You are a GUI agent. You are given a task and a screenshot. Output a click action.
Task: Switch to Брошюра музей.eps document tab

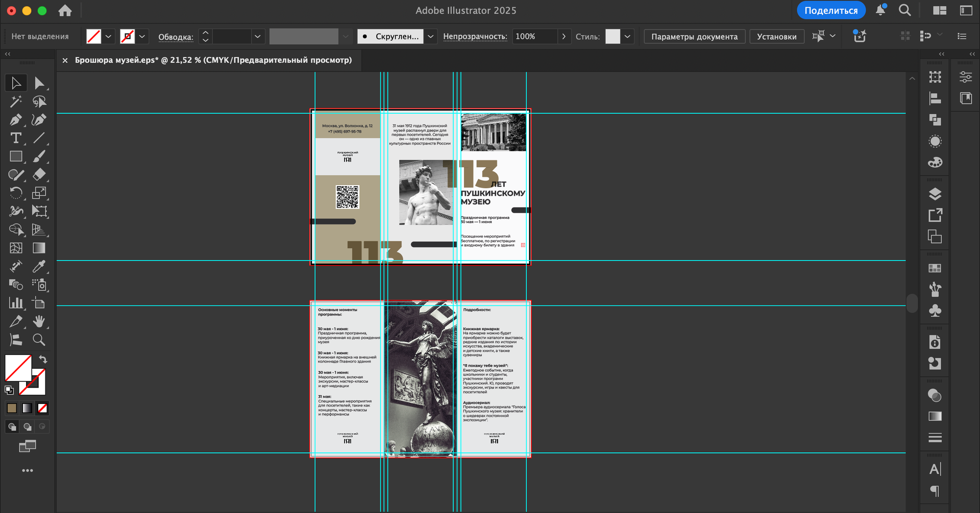(213, 60)
